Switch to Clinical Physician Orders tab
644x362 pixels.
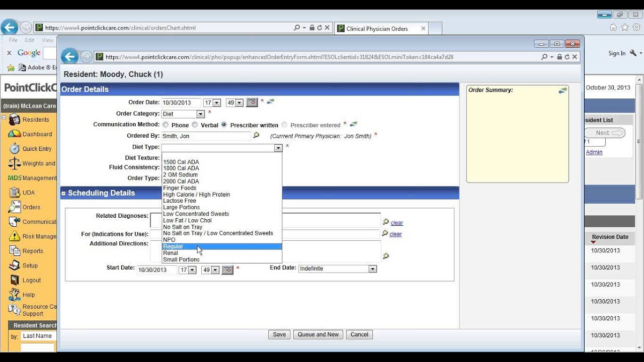click(381, 29)
